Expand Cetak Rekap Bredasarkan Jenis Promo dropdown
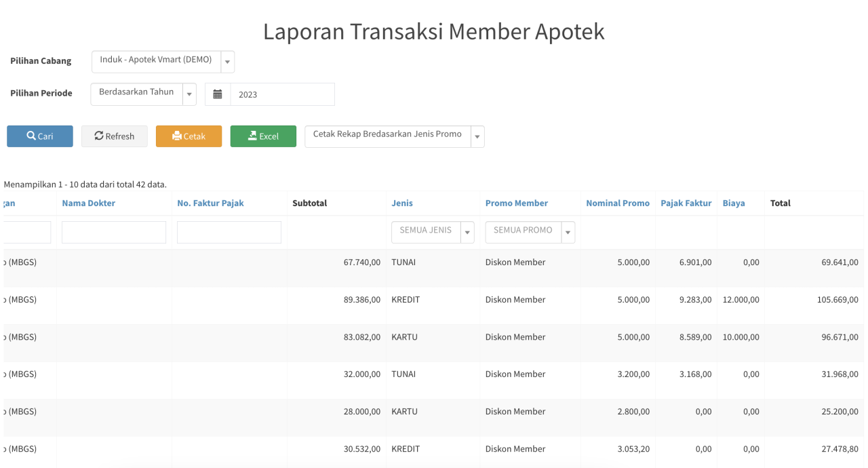The width and height of the screenshot is (868, 468). click(x=395, y=136)
